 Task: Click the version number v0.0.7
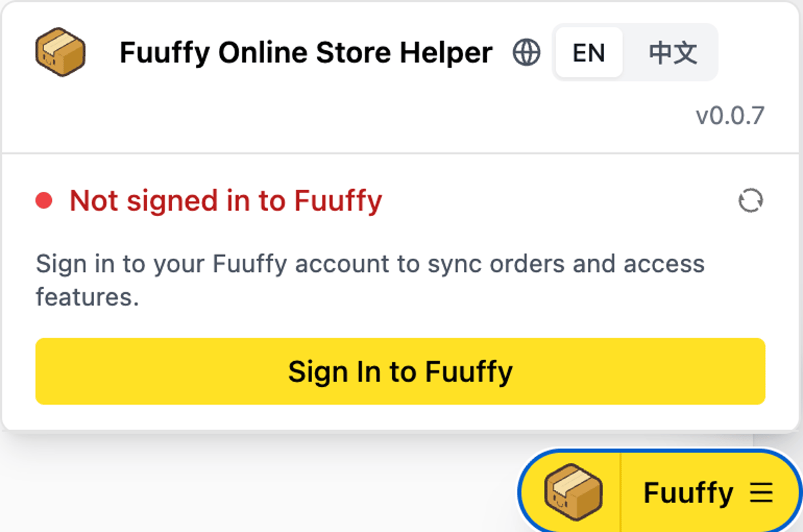coord(730,116)
